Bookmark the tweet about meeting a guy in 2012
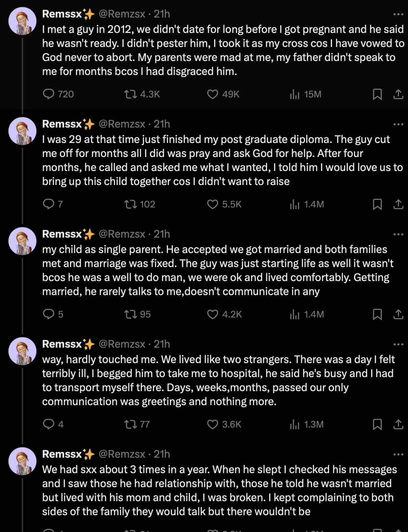This screenshot has width=408, height=532. click(377, 94)
